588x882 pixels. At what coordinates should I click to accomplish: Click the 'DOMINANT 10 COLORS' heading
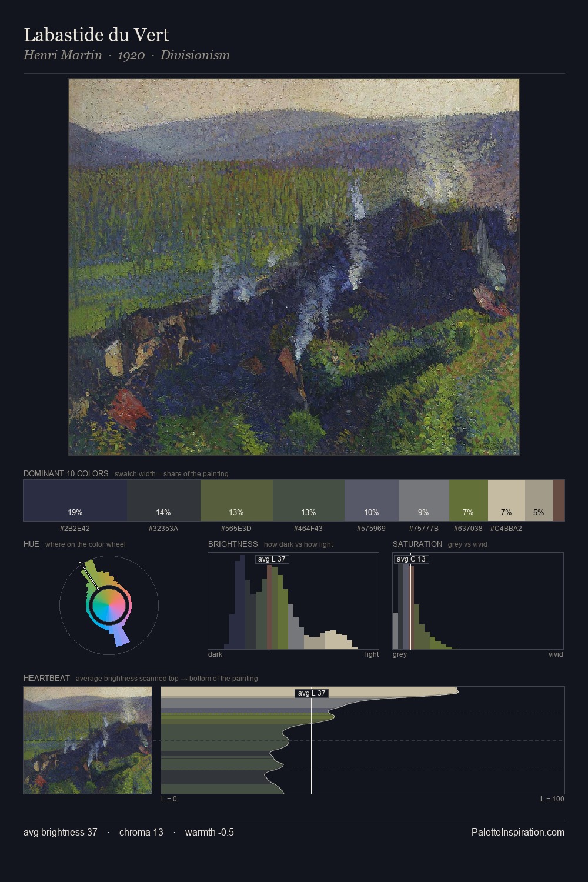tap(66, 473)
